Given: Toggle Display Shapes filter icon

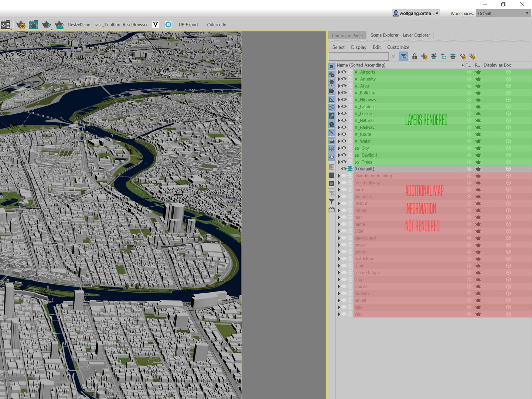Looking at the screenshot, I should click(331, 75).
